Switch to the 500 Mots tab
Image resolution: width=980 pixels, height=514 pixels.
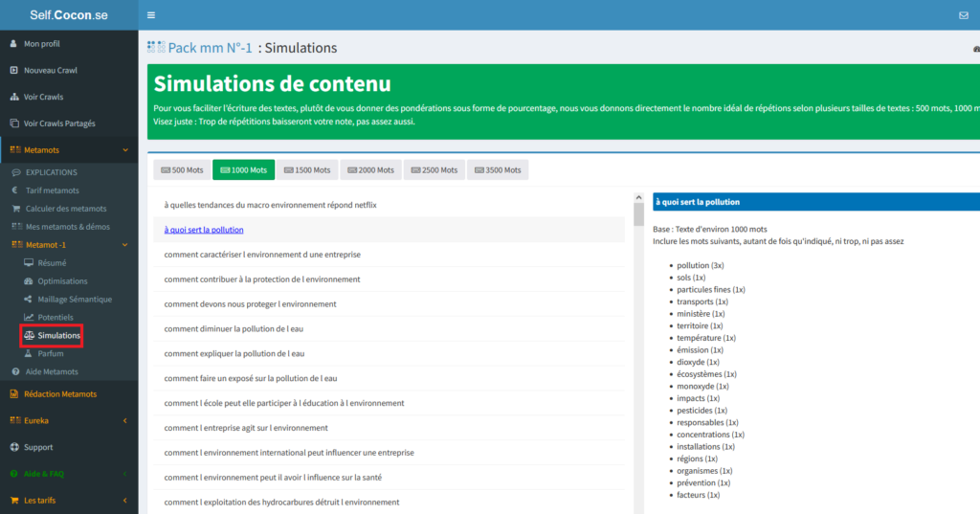click(x=181, y=169)
